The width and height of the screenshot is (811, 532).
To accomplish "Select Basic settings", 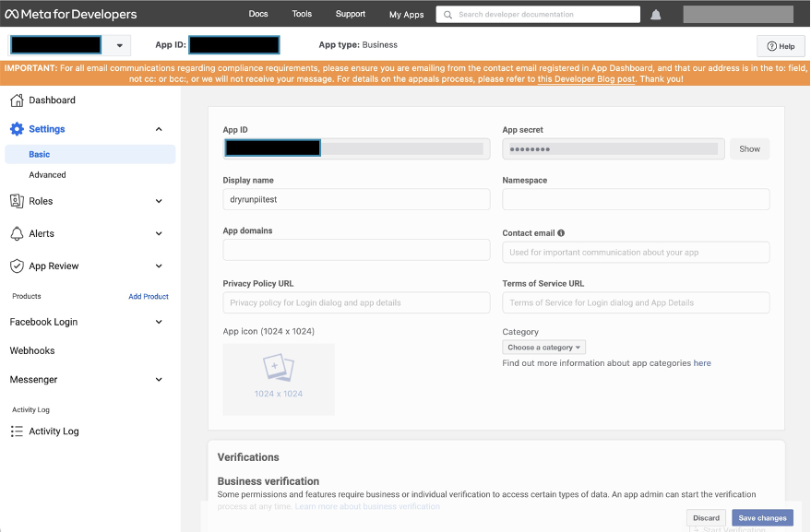I will (90, 154).
